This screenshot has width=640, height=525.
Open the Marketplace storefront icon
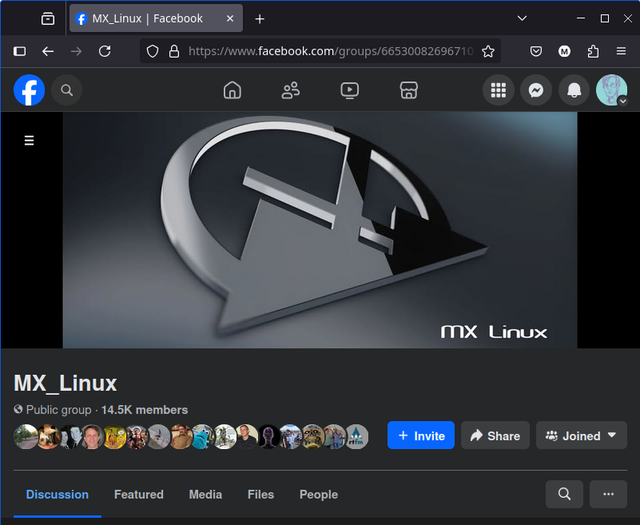coord(409,90)
